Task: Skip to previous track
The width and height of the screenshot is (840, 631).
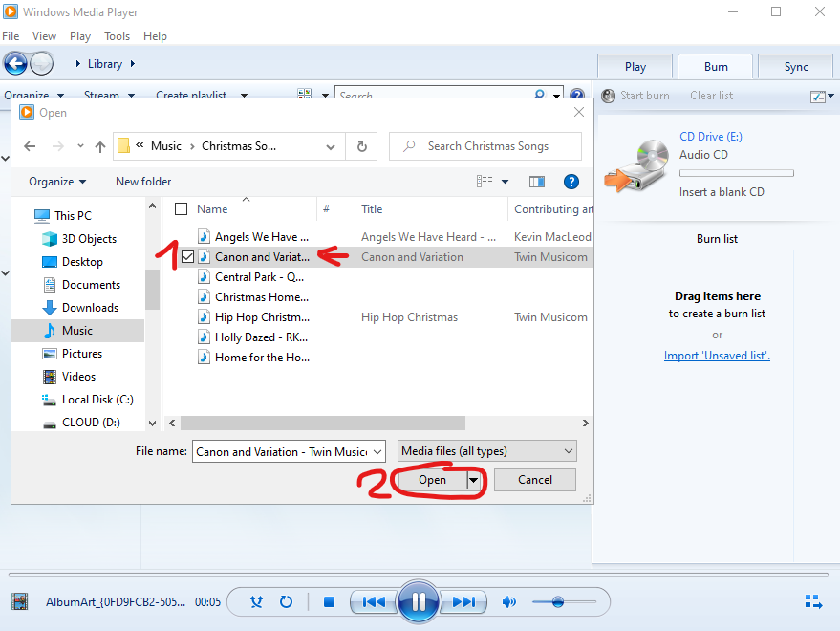Action: pyautogui.click(x=374, y=602)
